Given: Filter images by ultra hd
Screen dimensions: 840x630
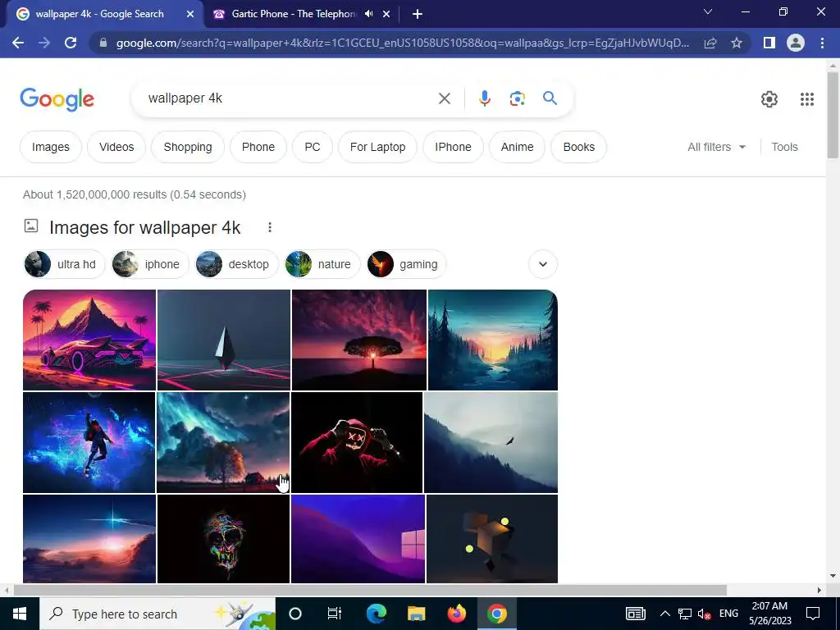Looking at the screenshot, I should pos(64,264).
